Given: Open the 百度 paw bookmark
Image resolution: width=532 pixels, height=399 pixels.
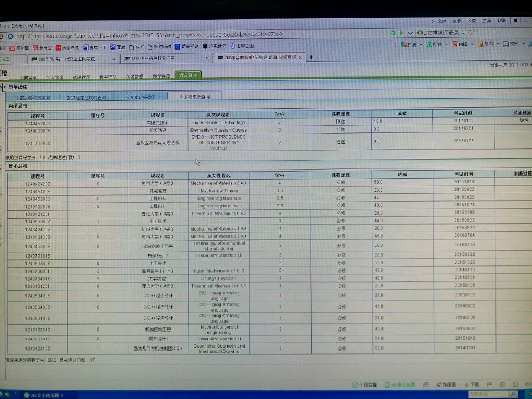Looking at the screenshot, I should [x=118, y=47].
